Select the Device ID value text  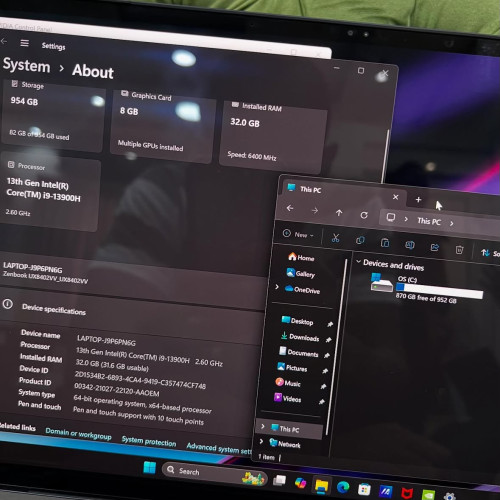pos(140,380)
